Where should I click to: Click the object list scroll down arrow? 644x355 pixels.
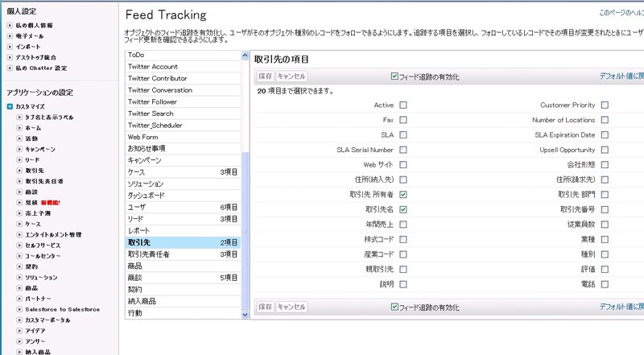[246, 315]
